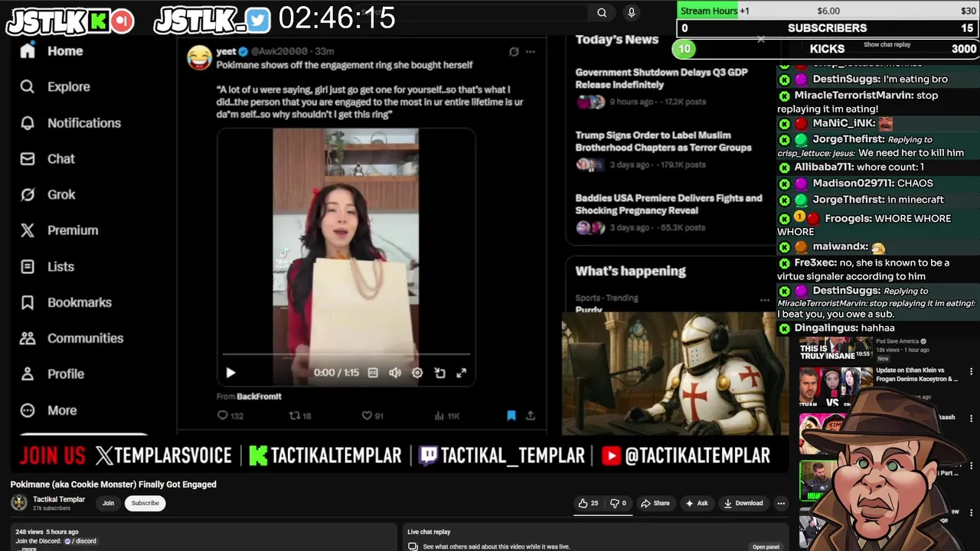980x551 pixels.
Task: Toggle captions on the tweet video
Action: click(373, 373)
